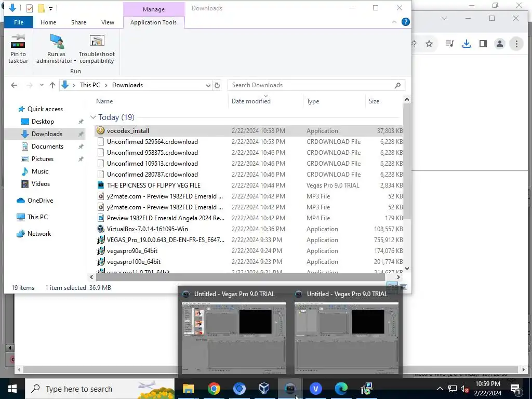The width and height of the screenshot is (532, 399).
Task: Click network icon in system tray
Action: coord(453,389)
